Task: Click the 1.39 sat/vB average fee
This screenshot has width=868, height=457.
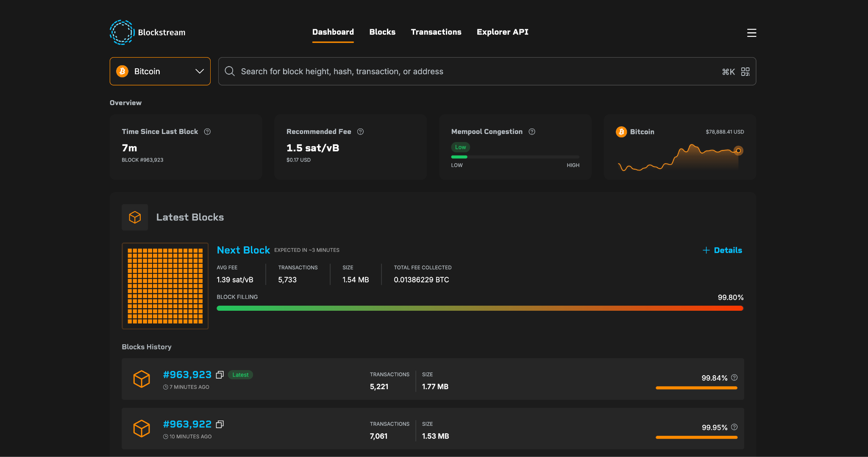Action: pos(235,280)
